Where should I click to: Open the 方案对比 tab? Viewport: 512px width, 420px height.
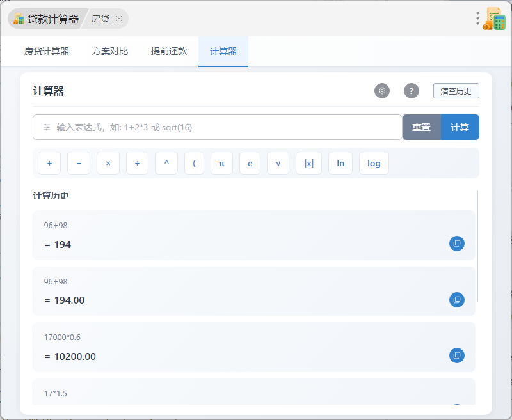point(110,52)
